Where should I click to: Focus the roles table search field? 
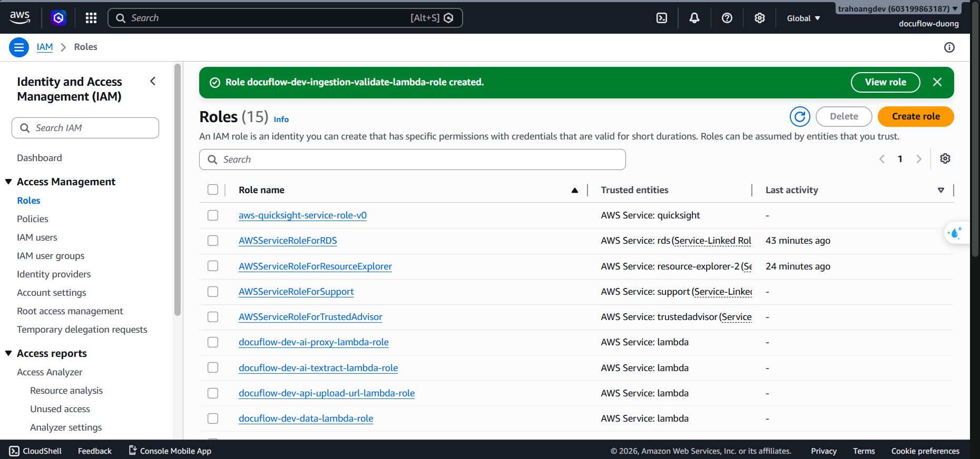[x=413, y=159]
